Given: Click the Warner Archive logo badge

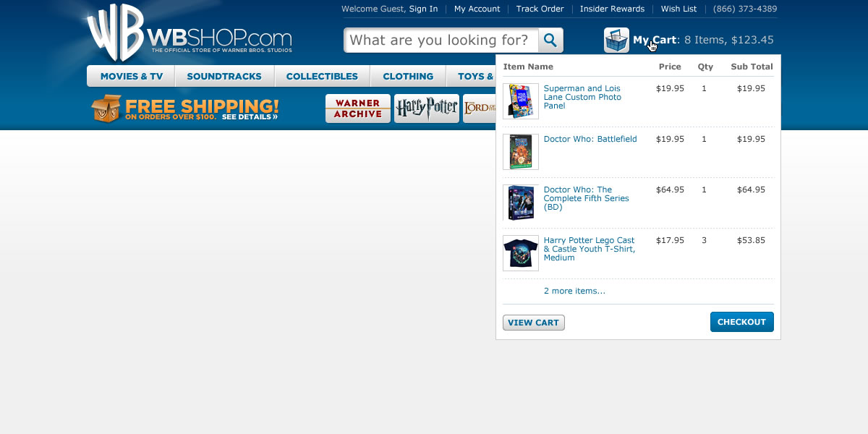Looking at the screenshot, I should 357,108.
